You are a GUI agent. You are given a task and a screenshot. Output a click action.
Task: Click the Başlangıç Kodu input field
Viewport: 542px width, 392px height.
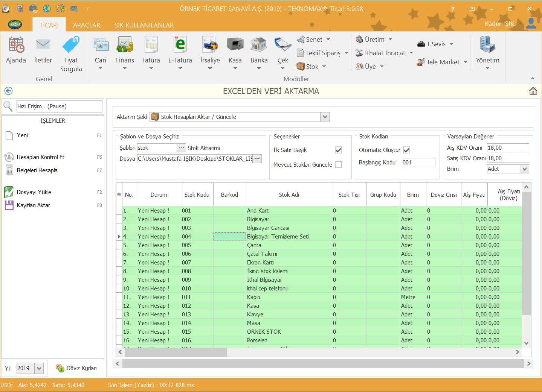pyautogui.click(x=418, y=163)
